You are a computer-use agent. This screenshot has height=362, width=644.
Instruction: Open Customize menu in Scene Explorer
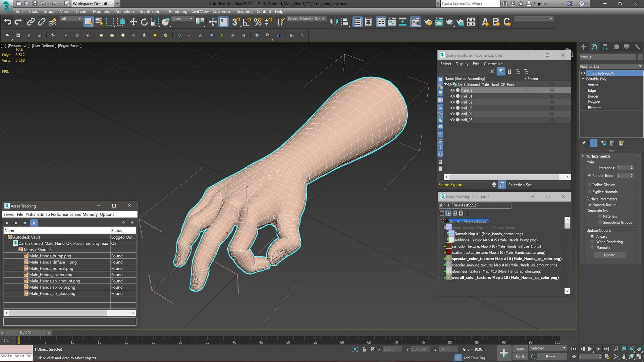[493, 64]
